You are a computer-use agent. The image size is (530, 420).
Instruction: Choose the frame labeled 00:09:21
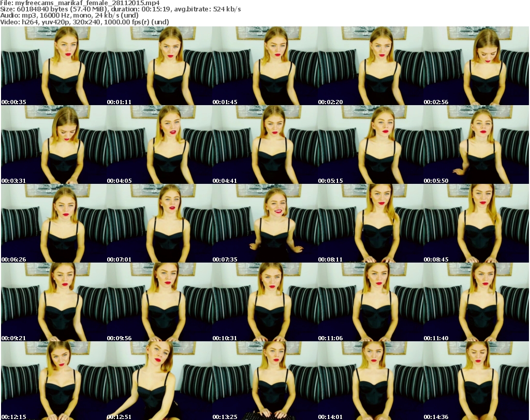pyautogui.click(x=54, y=302)
